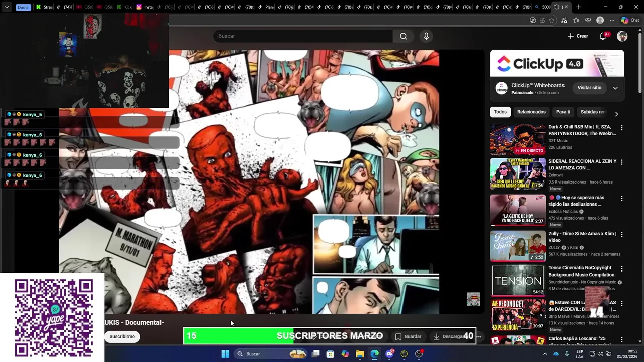The width and height of the screenshot is (644, 362).
Task: Open YouTube notifications bell
Action: pos(603,36)
